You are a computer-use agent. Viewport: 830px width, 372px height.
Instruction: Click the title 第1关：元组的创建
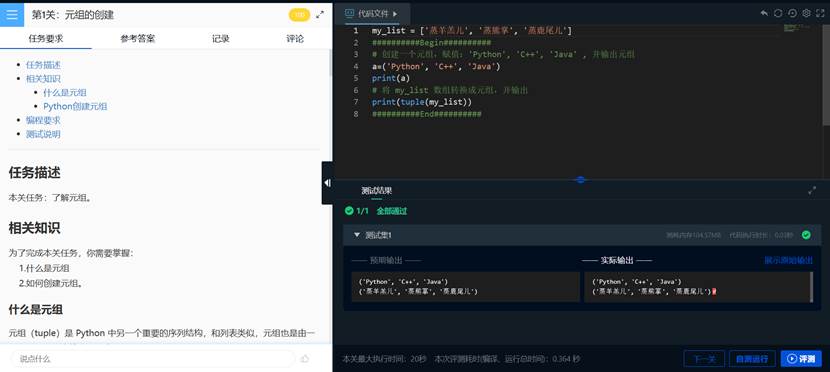coord(73,15)
